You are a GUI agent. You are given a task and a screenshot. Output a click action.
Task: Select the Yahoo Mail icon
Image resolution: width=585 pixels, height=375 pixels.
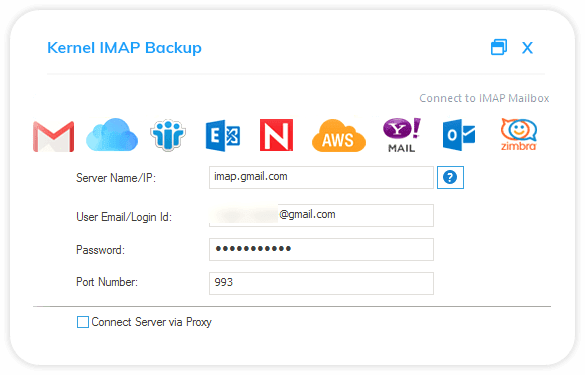point(401,135)
